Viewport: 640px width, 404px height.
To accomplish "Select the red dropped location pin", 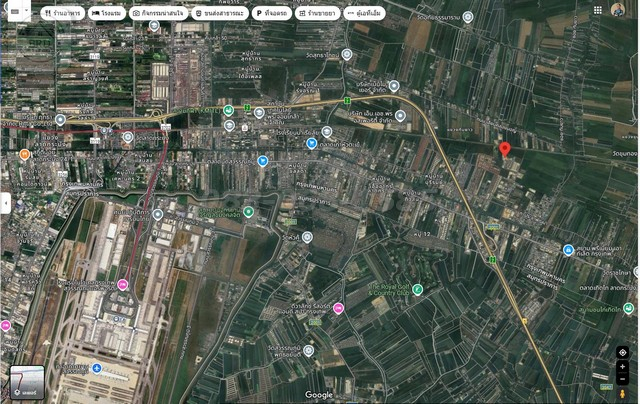I will [x=505, y=149].
